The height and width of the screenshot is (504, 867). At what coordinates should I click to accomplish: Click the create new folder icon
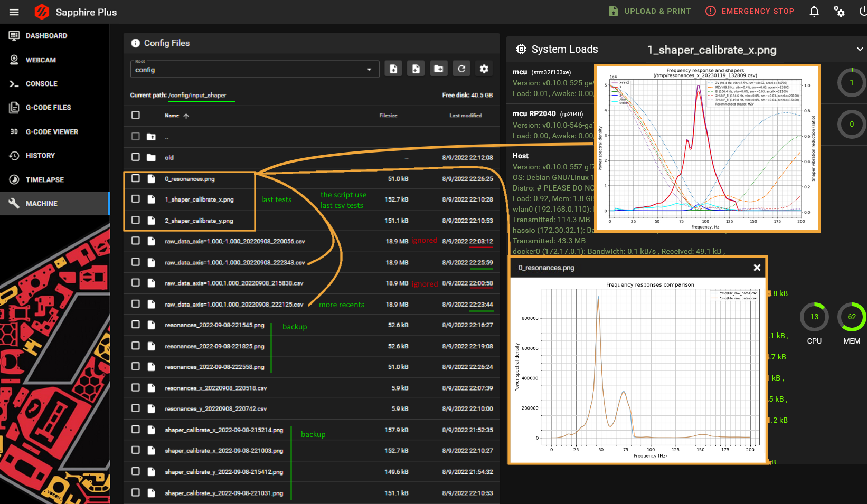point(439,69)
